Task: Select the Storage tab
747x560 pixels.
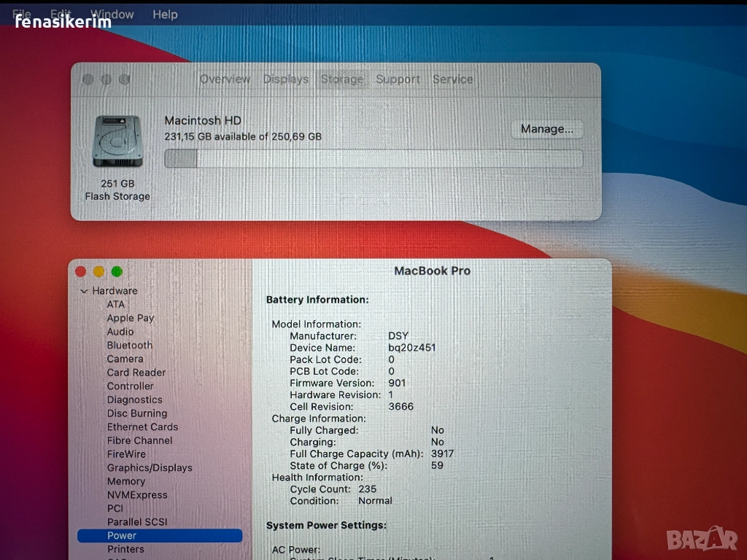Action: point(341,79)
